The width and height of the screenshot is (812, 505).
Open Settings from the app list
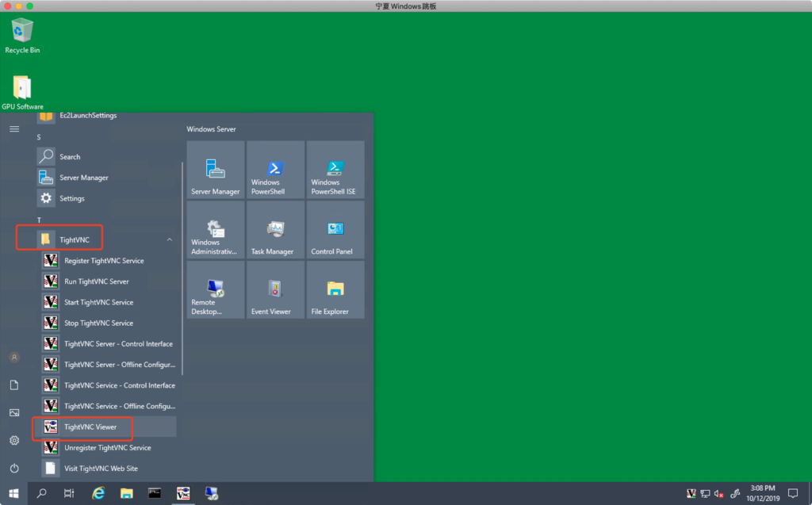click(71, 198)
